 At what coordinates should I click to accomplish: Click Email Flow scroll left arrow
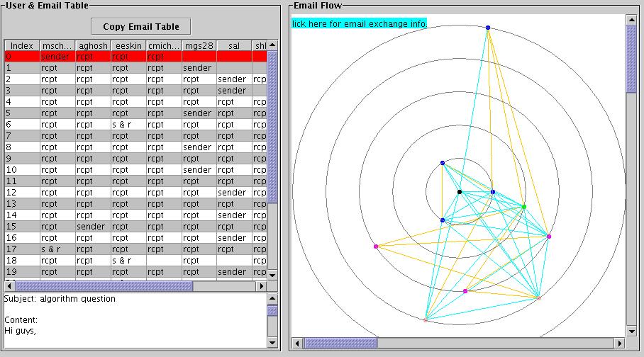coord(297,343)
